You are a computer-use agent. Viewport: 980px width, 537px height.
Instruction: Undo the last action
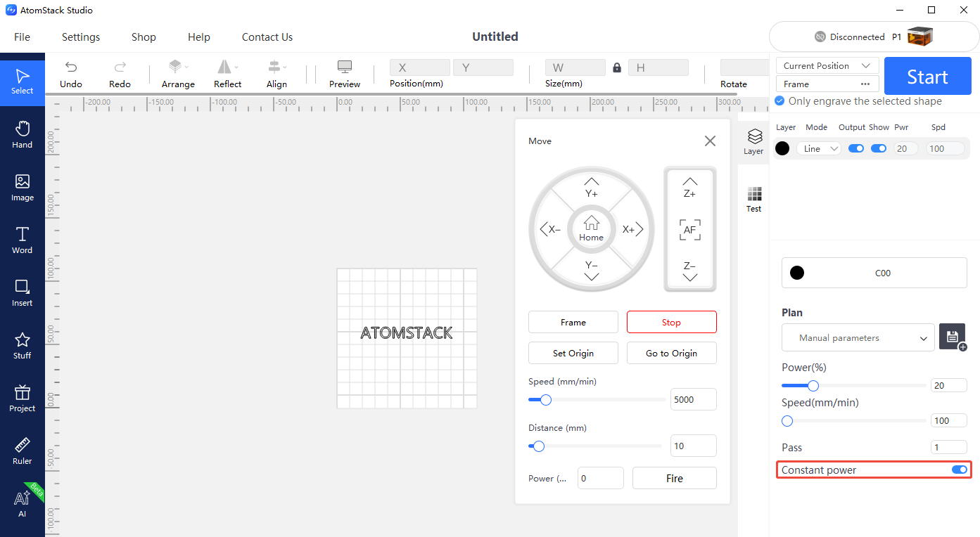71,74
